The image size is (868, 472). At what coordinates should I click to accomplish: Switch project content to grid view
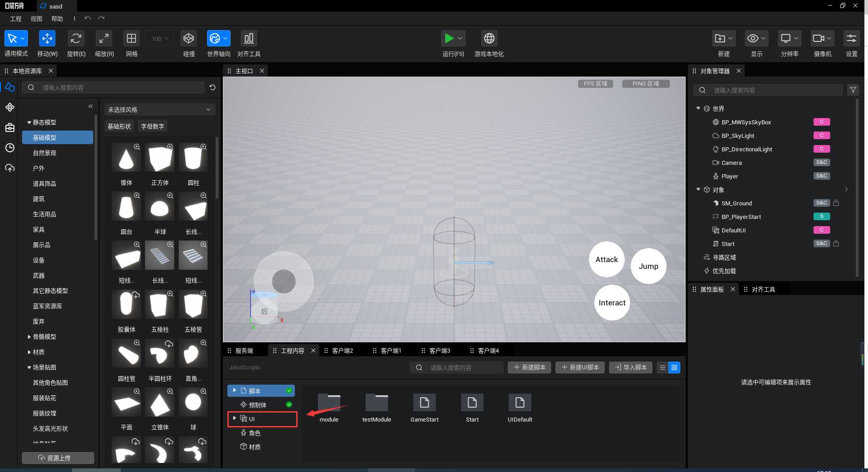pyautogui.click(x=674, y=368)
